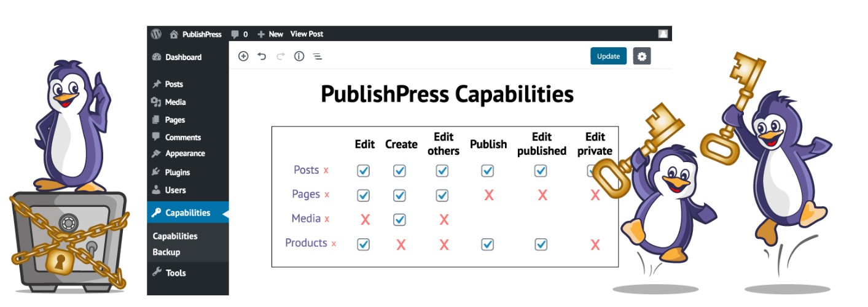
Task: Open the user avatar in admin bar
Action: (663, 34)
